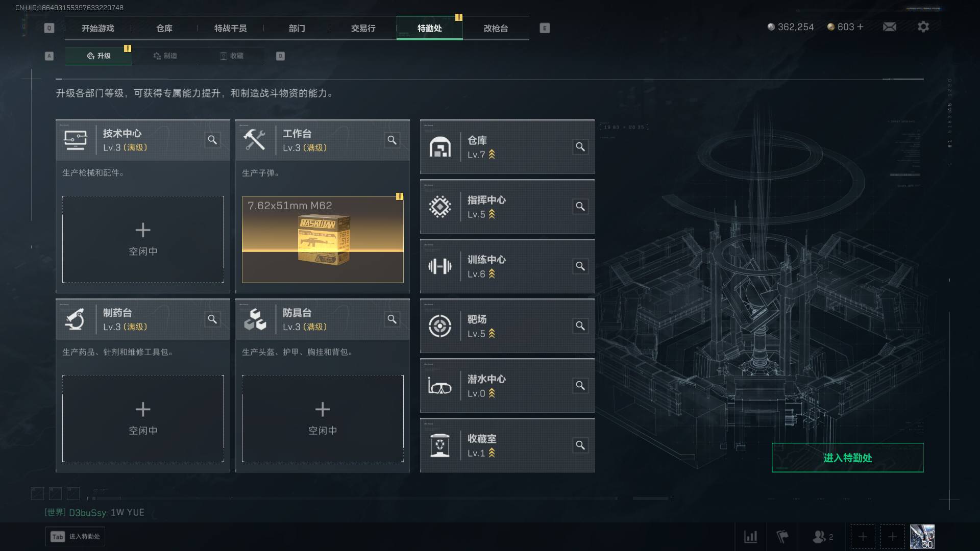Click magnifier on 工作台 card
Viewport: 980px width, 551px height.
pos(392,140)
